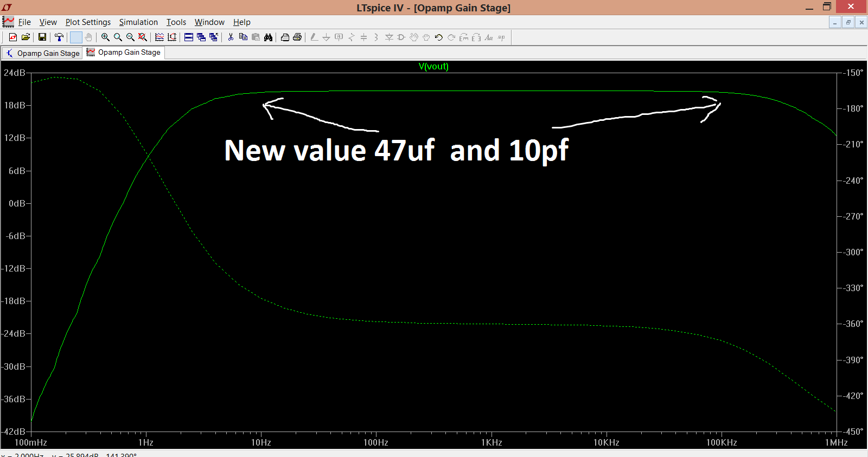Redo with the greyed arrow icon
The image size is (868, 457).
tap(451, 37)
